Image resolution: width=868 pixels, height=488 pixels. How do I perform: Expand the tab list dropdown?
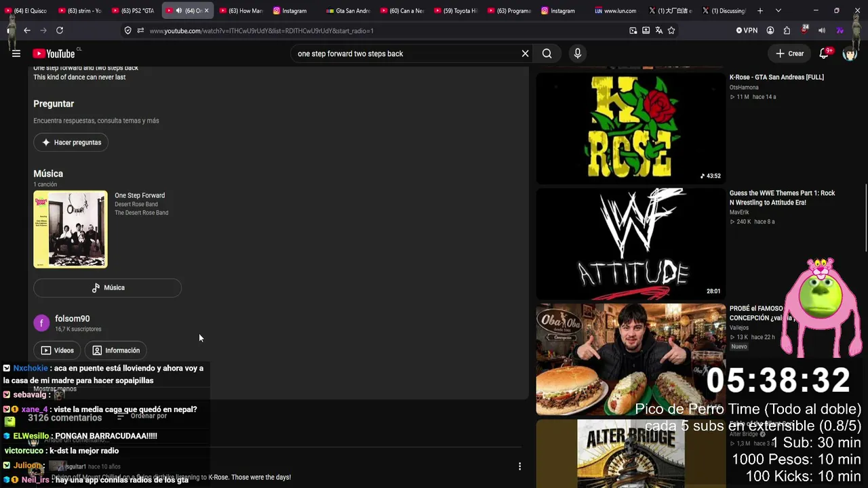click(778, 11)
